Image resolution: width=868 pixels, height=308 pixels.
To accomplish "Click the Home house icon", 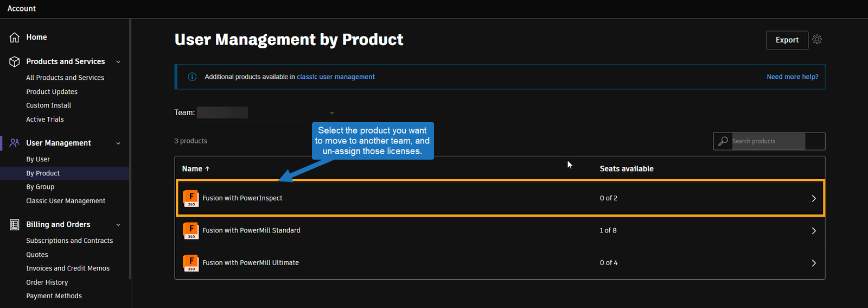I will tap(15, 37).
